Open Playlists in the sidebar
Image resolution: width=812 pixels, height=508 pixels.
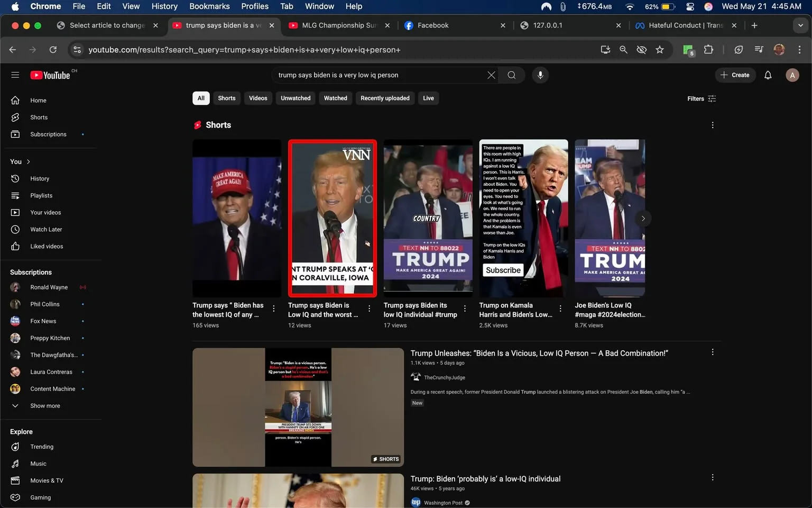pyautogui.click(x=50, y=195)
